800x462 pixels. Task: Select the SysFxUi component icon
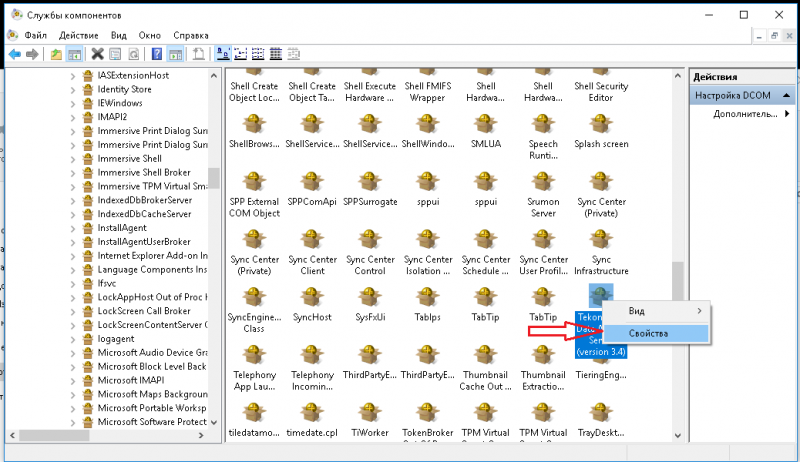369,297
